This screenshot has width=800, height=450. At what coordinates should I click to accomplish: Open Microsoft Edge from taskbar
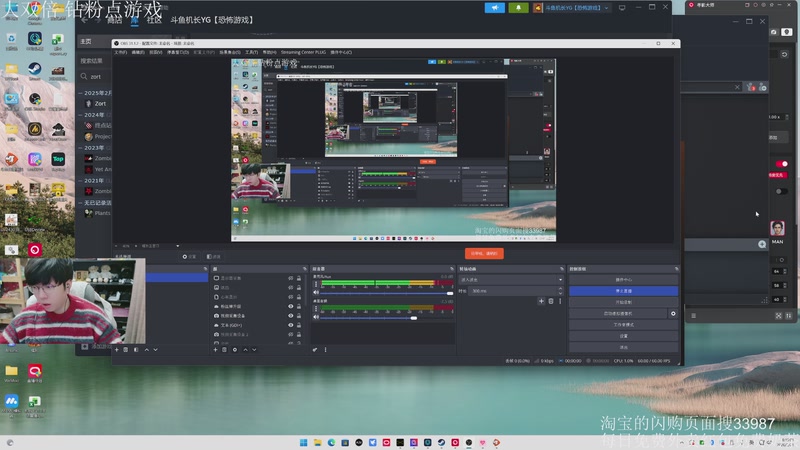click(x=331, y=442)
